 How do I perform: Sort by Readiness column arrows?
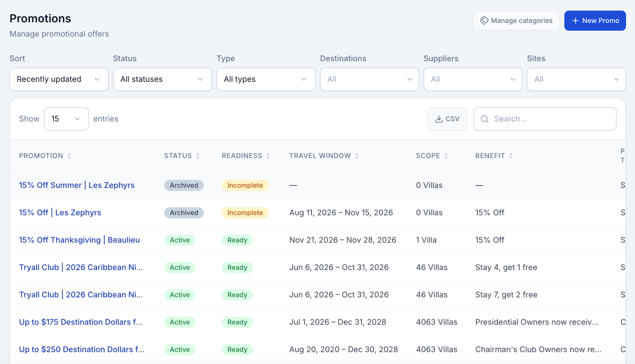(268, 156)
